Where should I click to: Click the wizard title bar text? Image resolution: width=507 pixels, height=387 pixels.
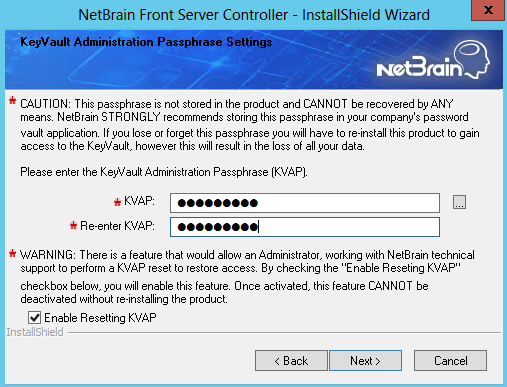tap(254, 15)
